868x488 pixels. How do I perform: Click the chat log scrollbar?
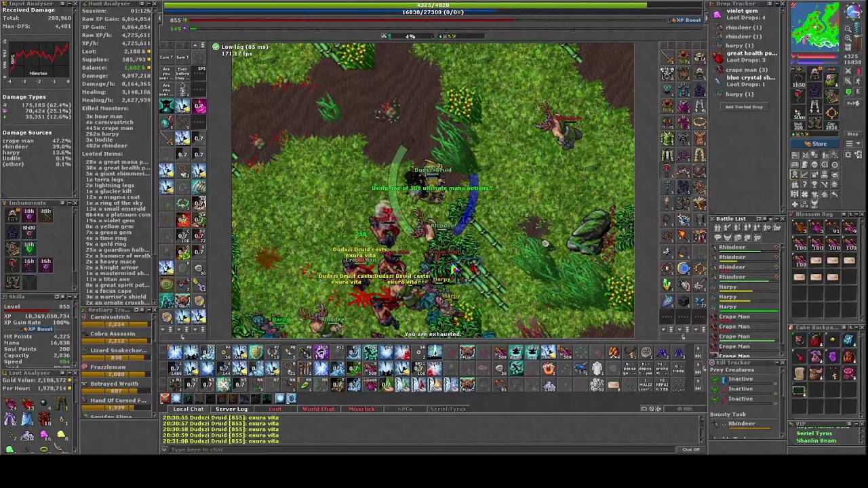point(701,430)
